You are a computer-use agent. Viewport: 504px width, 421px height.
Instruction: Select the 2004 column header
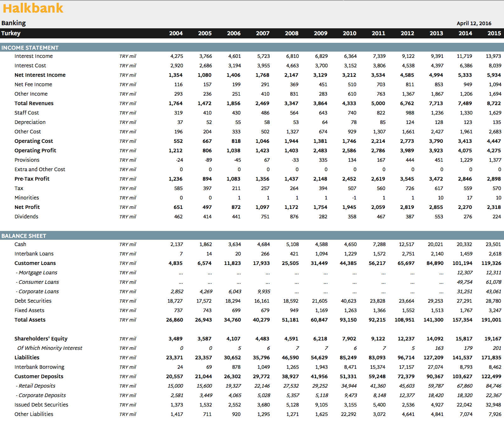point(176,33)
